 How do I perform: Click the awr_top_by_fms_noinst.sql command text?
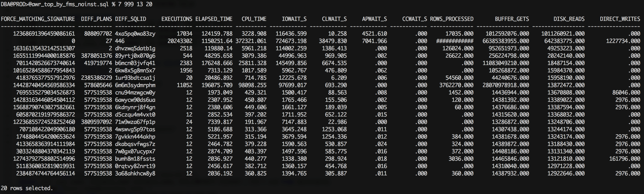tap(69, 4)
